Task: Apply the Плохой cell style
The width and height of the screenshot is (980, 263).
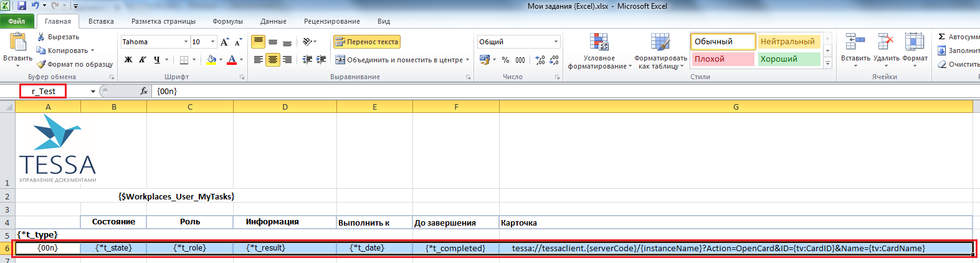Action: 722,59
